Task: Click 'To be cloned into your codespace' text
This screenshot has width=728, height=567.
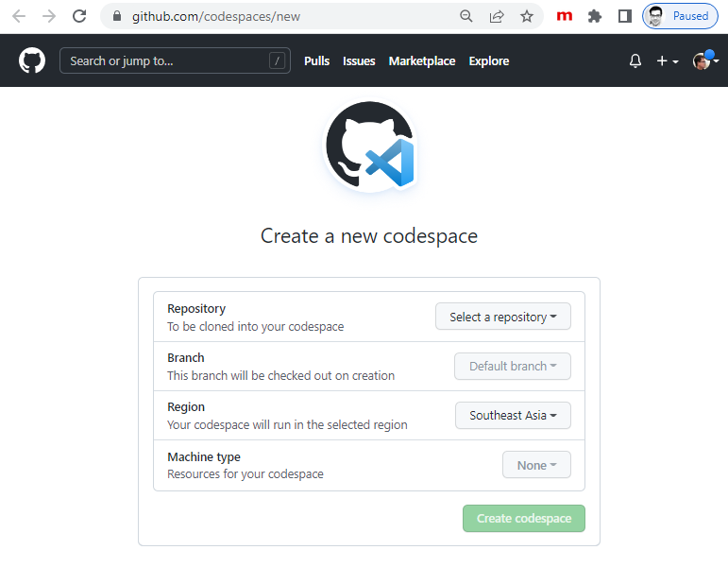Action: pos(255,327)
